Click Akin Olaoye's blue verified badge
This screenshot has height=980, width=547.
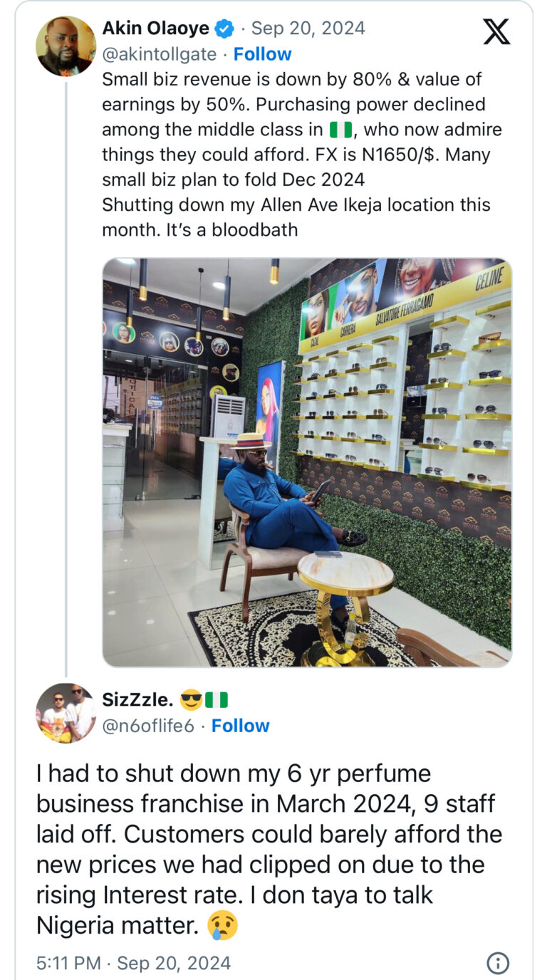click(225, 28)
